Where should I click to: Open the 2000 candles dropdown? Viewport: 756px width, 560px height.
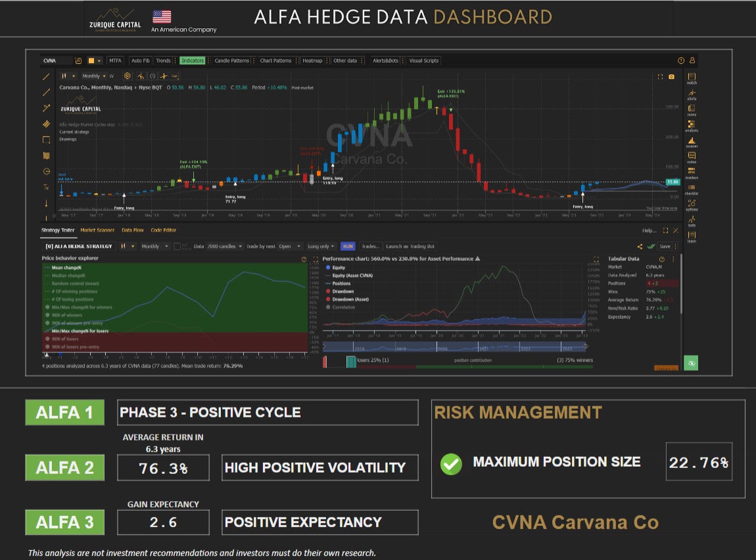224,246
